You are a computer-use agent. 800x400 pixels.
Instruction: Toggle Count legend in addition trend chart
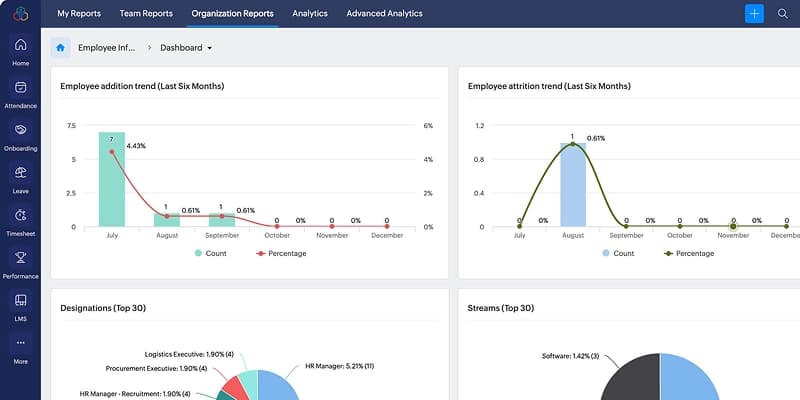[x=210, y=253]
